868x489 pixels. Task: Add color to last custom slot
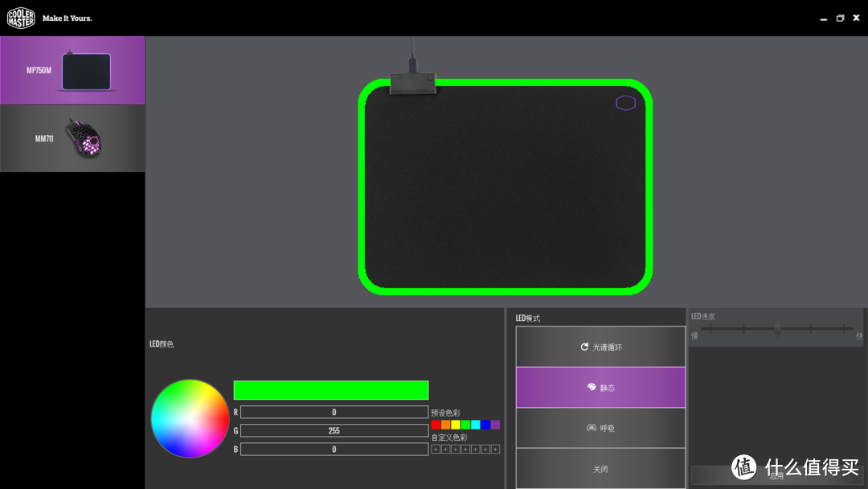pos(495,449)
